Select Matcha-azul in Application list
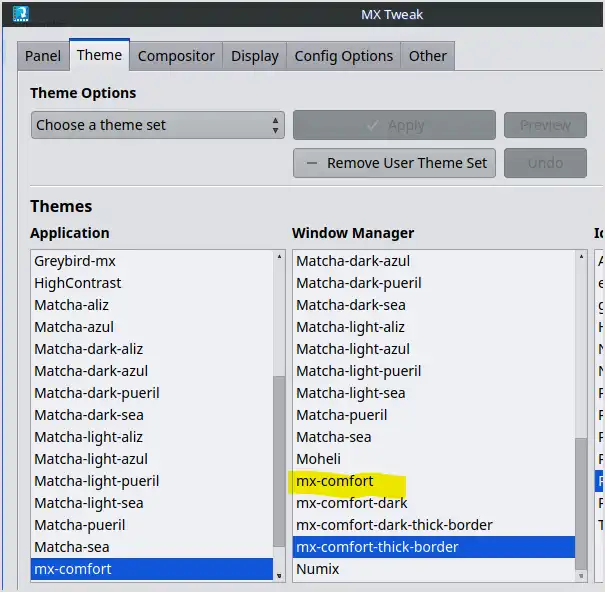The image size is (605, 592). coord(152,327)
